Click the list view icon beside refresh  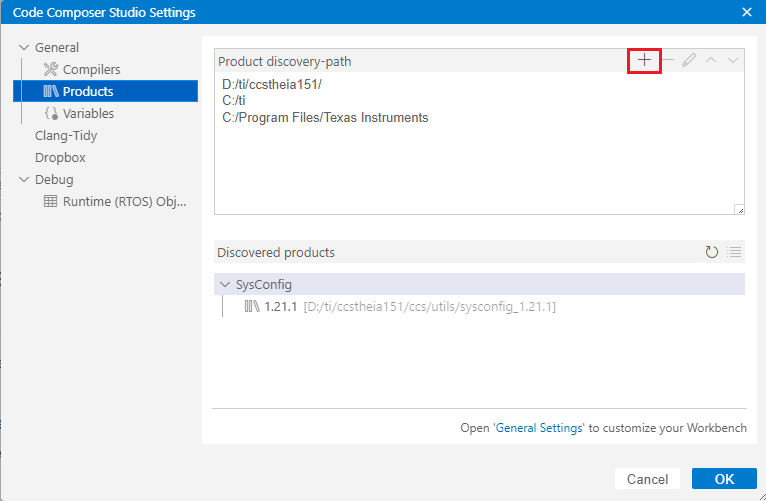pyautogui.click(x=733, y=252)
